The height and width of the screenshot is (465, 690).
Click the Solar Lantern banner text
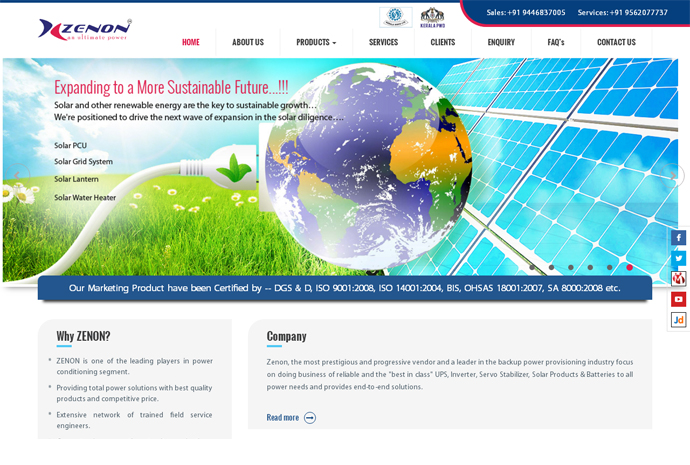76,179
